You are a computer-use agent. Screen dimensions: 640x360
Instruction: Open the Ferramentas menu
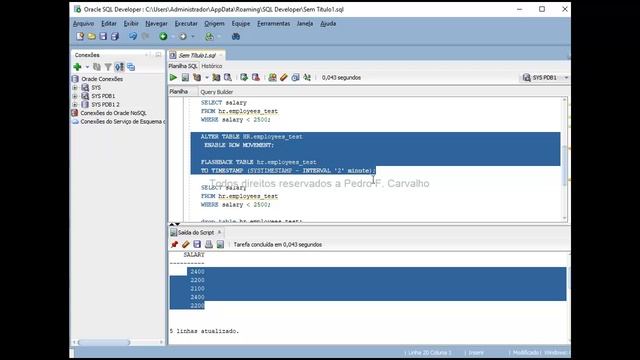273,23
